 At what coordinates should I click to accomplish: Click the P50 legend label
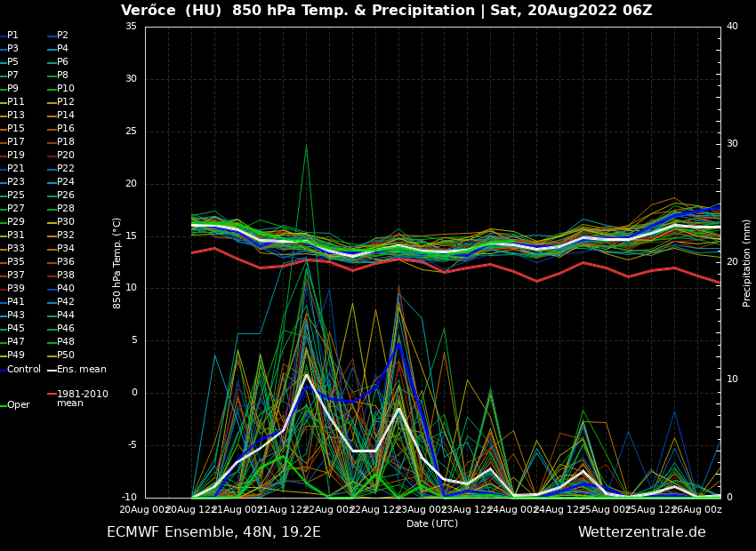tap(66, 355)
